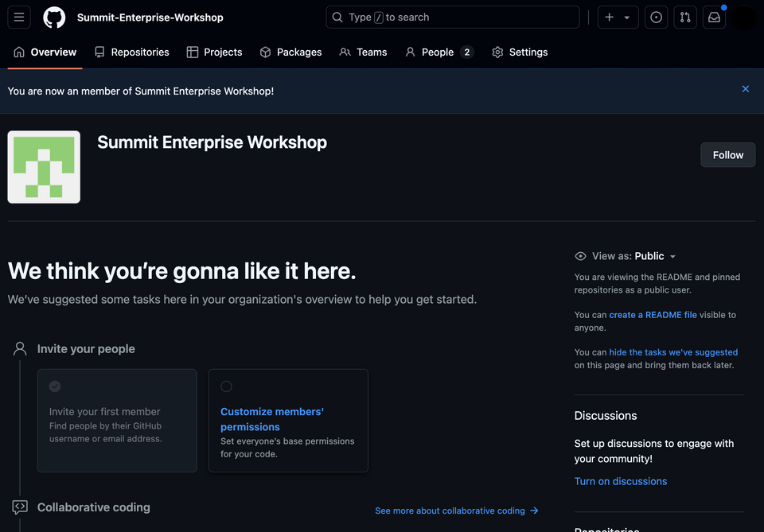Click the Collaborative coding section icon

click(x=20, y=507)
